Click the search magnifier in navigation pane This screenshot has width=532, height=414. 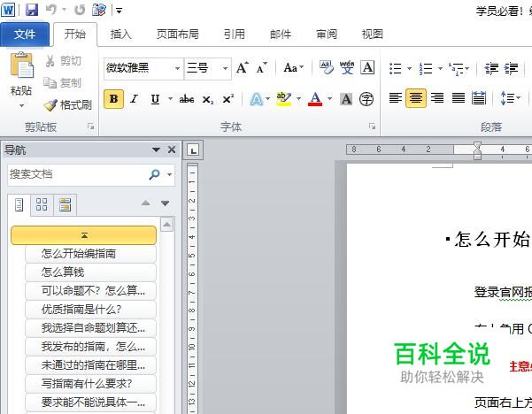tap(154, 174)
